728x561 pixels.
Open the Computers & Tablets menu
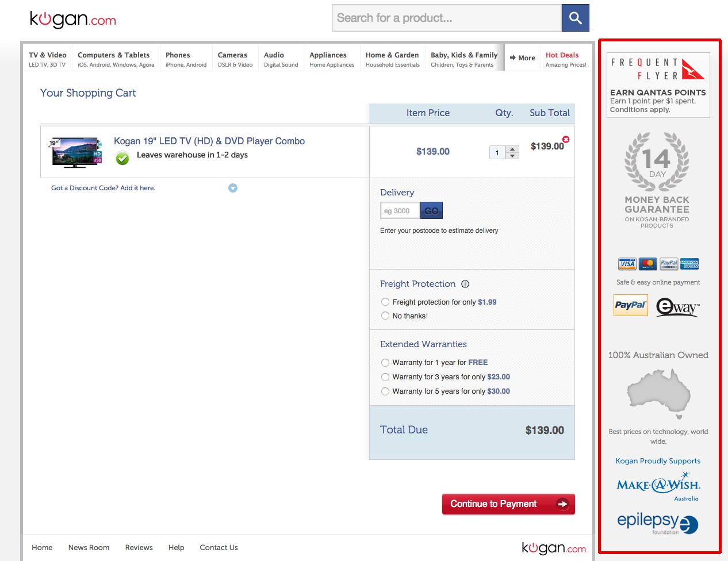116,59
